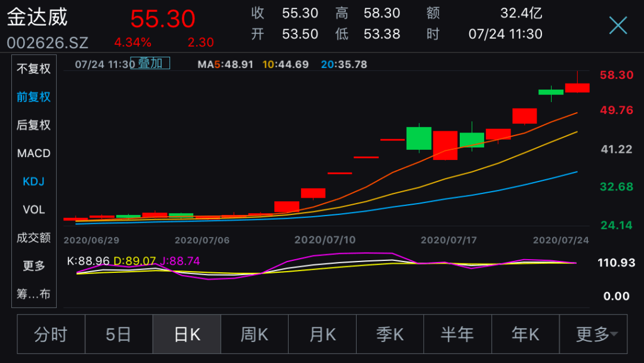Image resolution: width=644 pixels, height=363 pixels.
Task: Click the header time 07/24 11:30
Action: pos(506,34)
